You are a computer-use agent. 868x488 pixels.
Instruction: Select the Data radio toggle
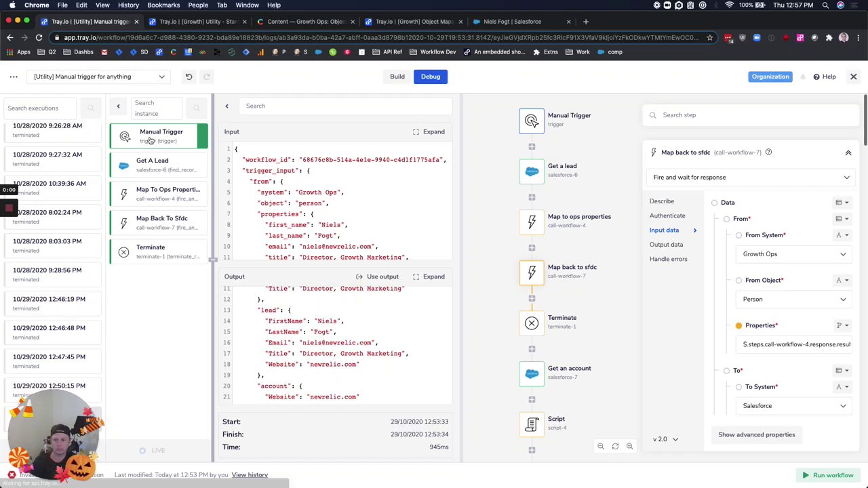click(x=714, y=203)
